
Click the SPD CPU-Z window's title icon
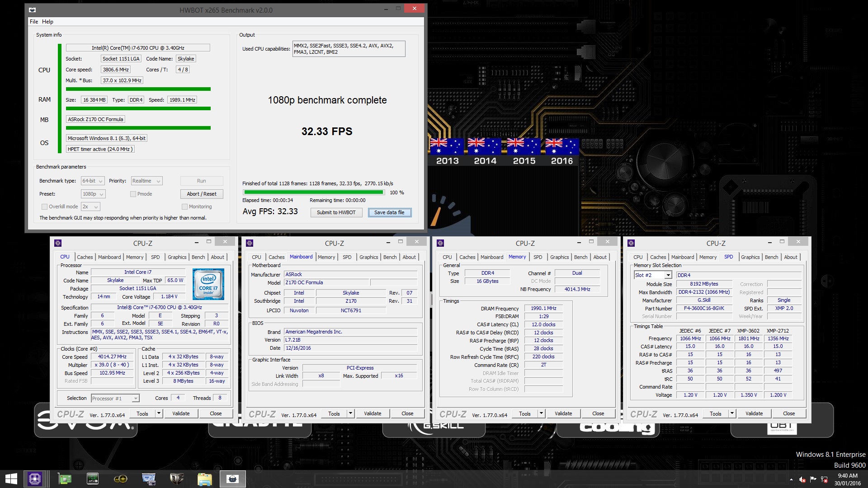click(631, 243)
